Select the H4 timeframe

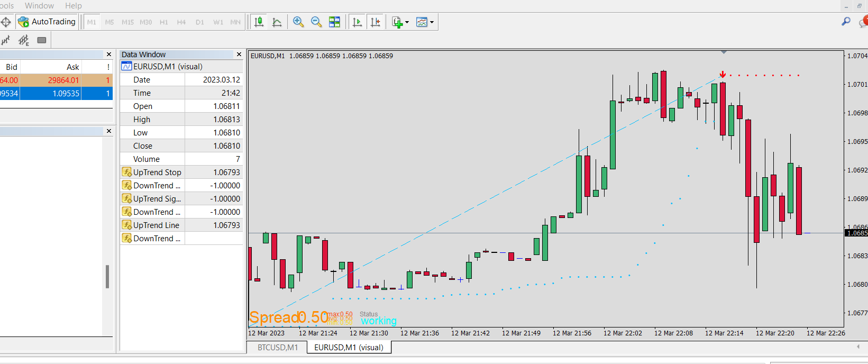[181, 22]
